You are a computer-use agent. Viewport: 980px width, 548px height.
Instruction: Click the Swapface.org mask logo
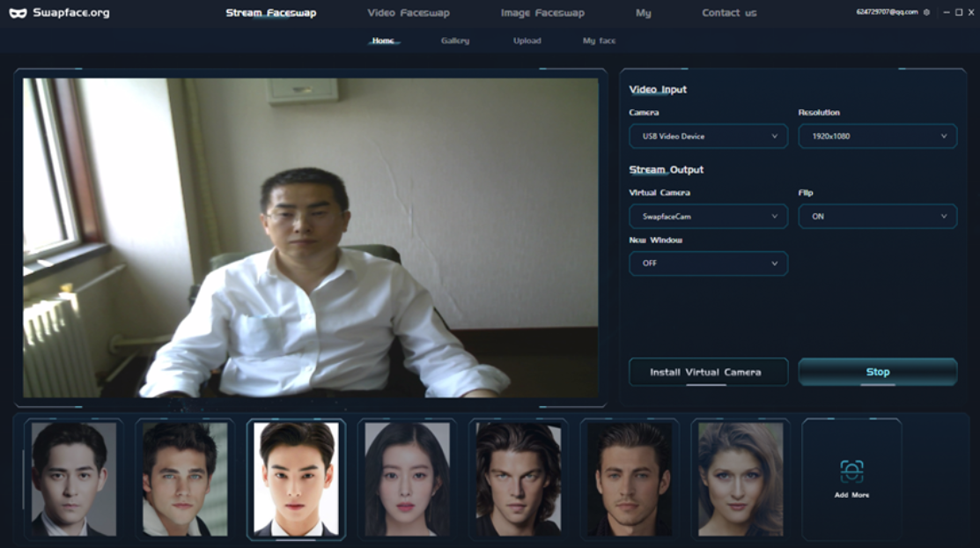tap(18, 13)
